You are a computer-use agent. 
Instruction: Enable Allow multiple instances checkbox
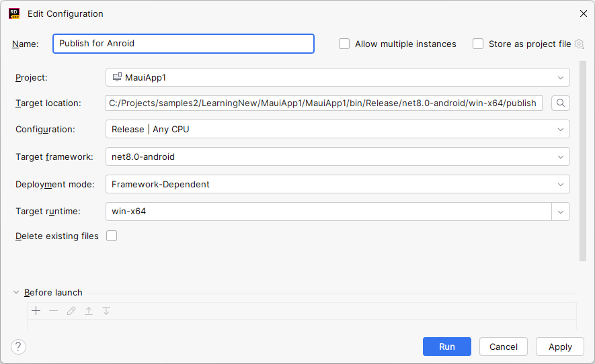point(344,44)
